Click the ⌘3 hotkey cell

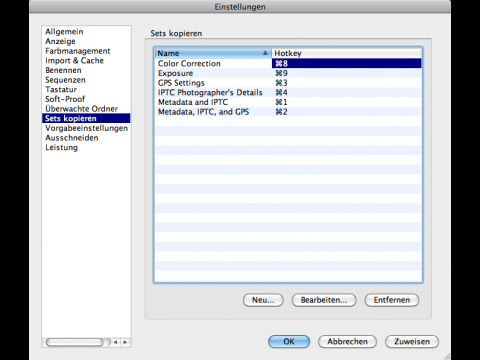click(x=347, y=83)
